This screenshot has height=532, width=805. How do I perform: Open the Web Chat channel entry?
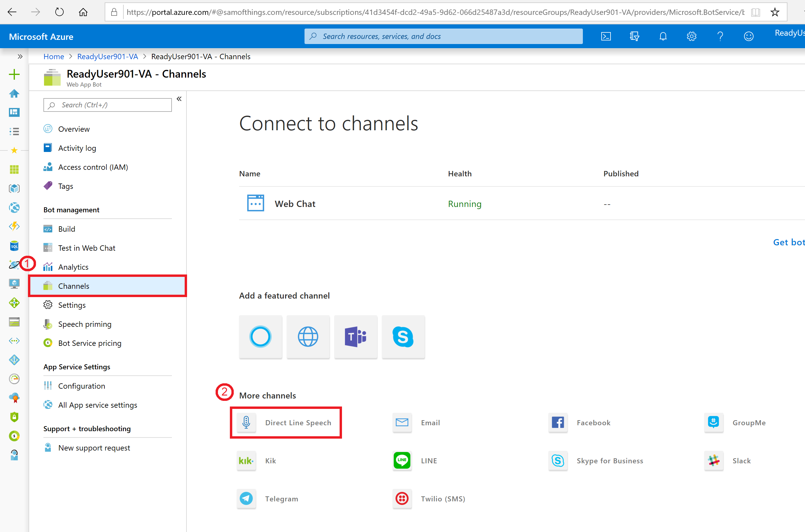(x=295, y=204)
